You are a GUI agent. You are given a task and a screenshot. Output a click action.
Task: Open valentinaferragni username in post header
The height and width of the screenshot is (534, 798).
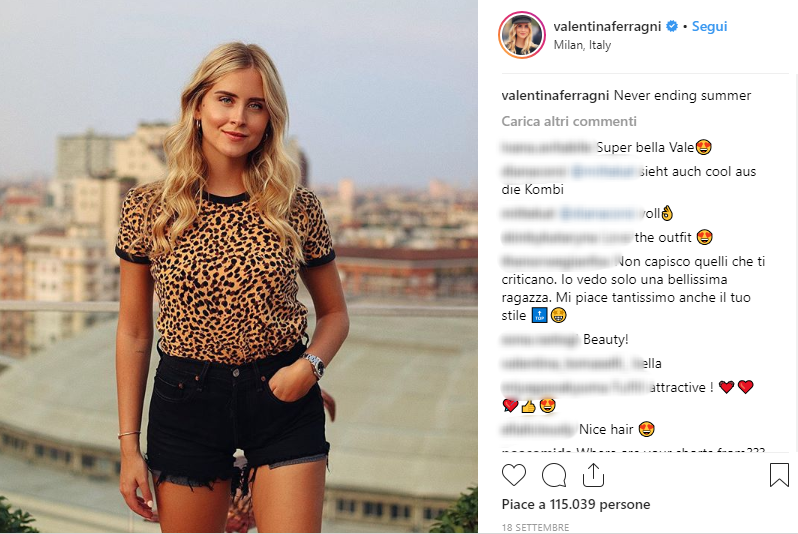pos(607,27)
